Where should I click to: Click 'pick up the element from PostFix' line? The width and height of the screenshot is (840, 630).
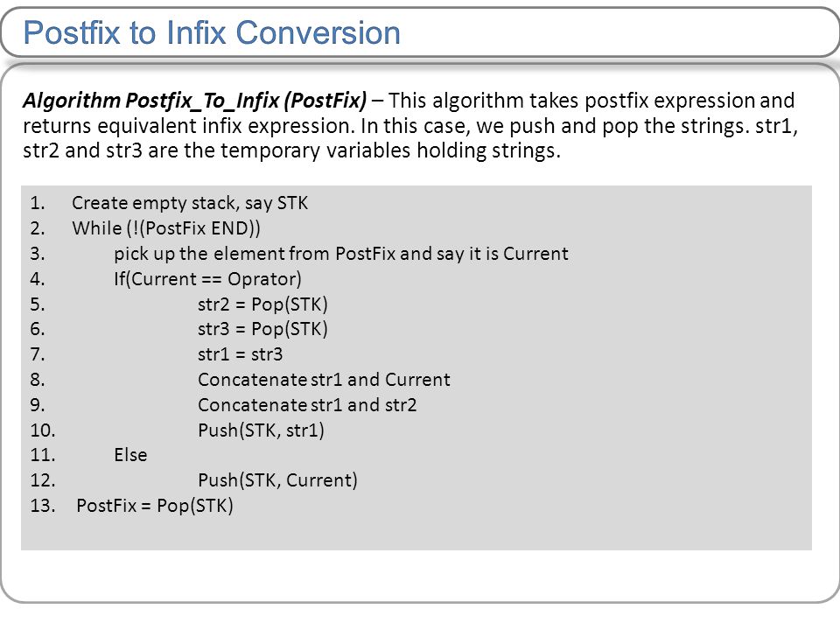pos(340,254)
